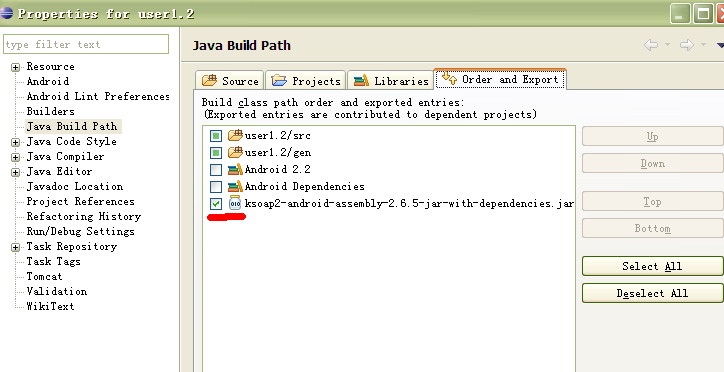This screenshot has height=372, width=724.
Task: Select Validation in the tree
Action: [x=56, y=292]
